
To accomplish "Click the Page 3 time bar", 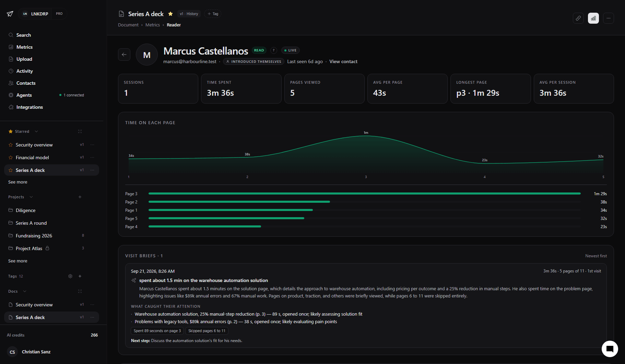I will (x=364, y=194).
